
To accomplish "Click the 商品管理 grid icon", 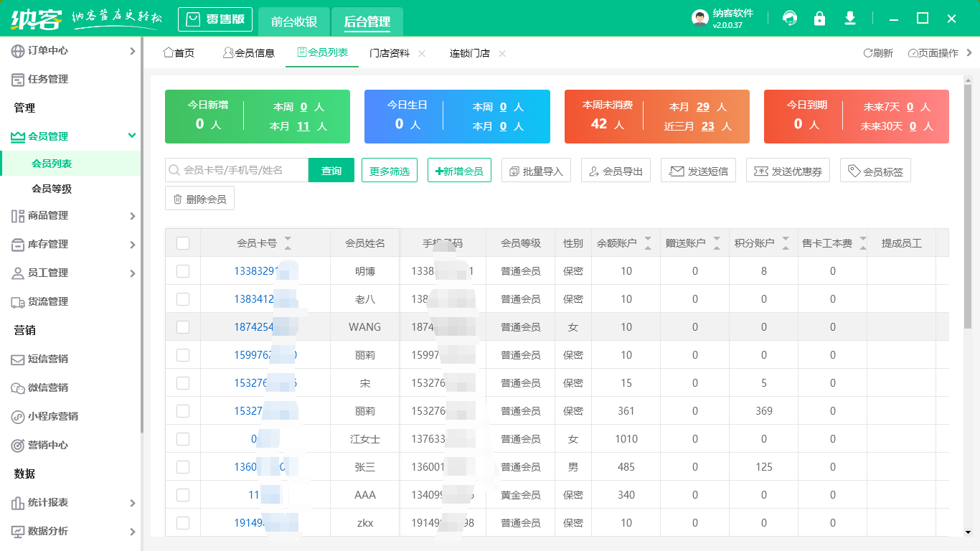I will point(18,215).
